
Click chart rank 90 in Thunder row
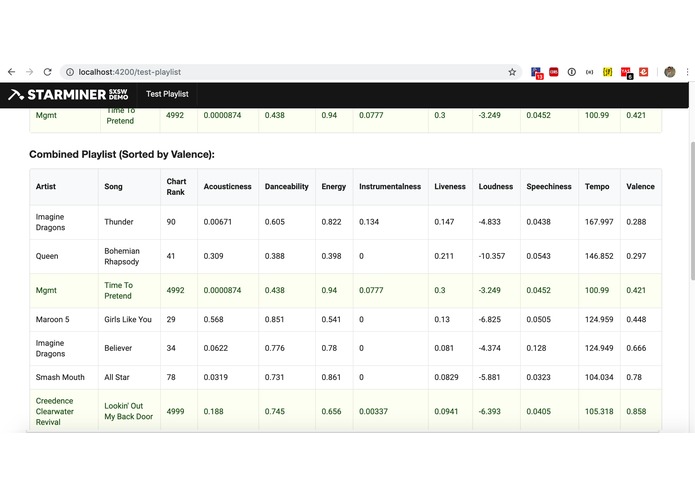pyautogui.click(x=171, y=222)
